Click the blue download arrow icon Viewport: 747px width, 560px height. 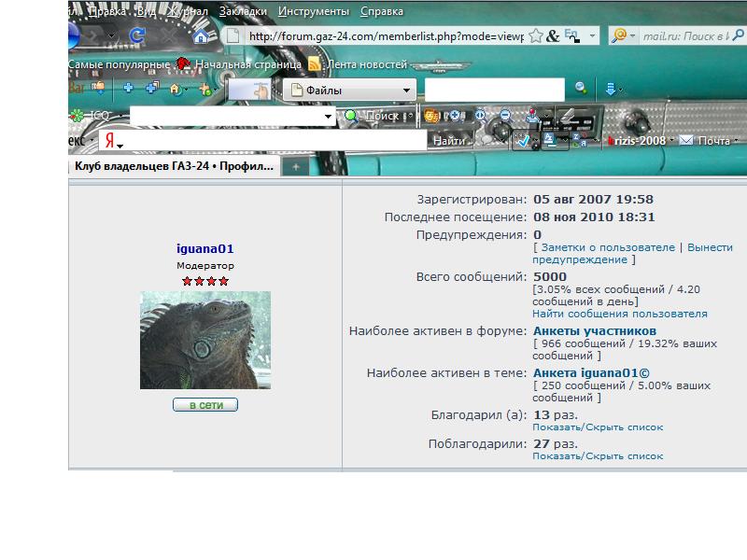pos(611,89)
